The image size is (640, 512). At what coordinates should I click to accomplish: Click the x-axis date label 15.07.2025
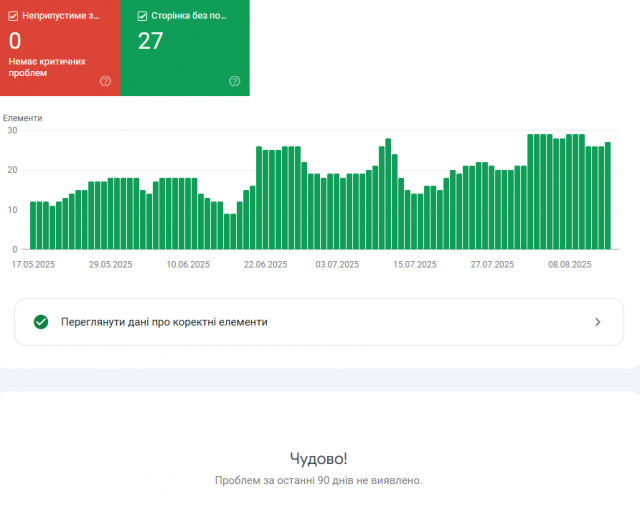coord(415,265)
